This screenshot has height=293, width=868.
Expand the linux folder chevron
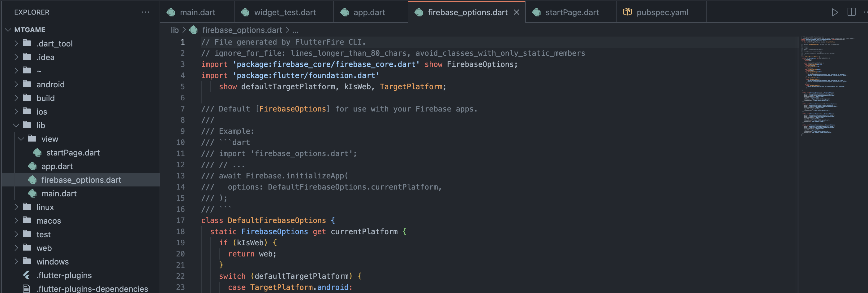tap(16, 207)
